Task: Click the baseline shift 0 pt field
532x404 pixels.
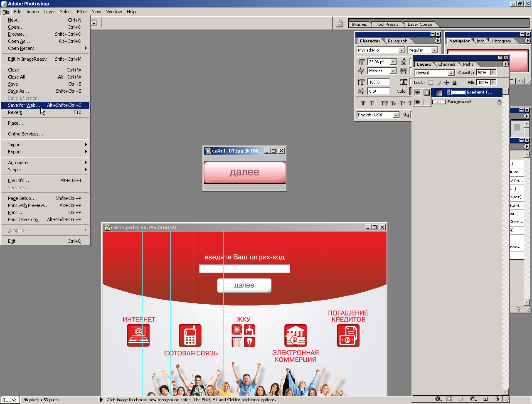Action: point(379,91)
